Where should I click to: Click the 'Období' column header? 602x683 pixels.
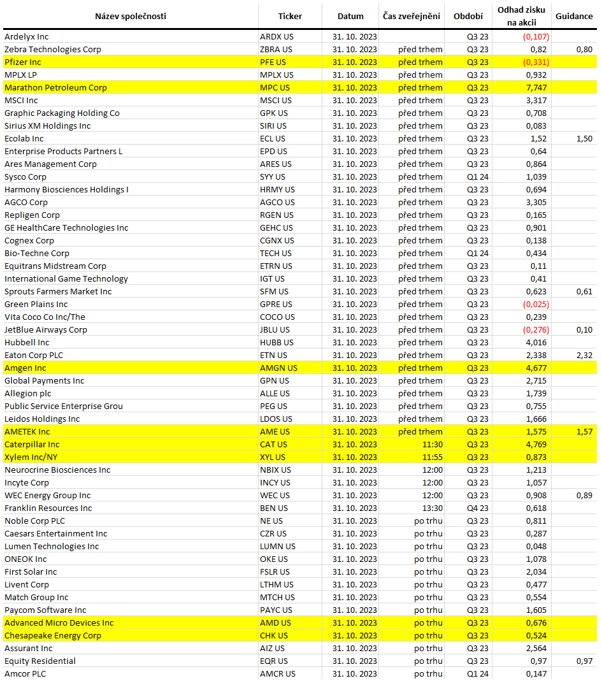coord(468,16)
